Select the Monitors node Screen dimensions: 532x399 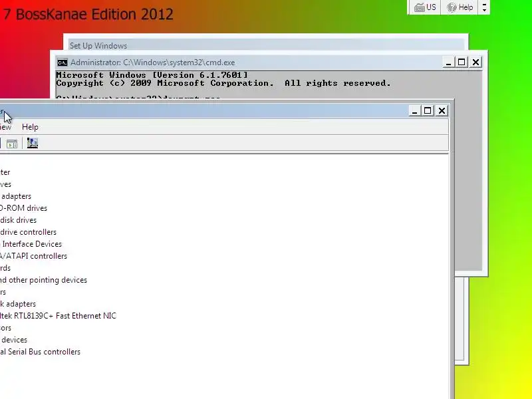click(3, 292)
